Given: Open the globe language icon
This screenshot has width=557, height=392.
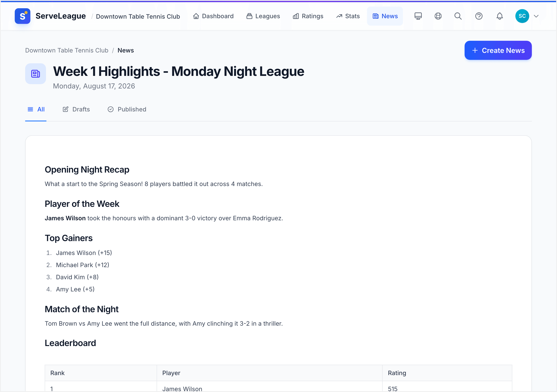Looking at the screenshot, I should 438,16.
